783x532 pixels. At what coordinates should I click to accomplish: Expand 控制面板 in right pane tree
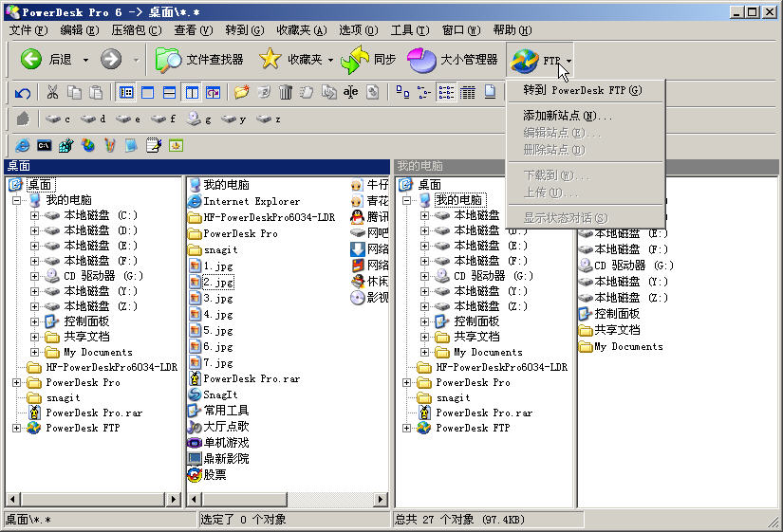tap(424, 321)
